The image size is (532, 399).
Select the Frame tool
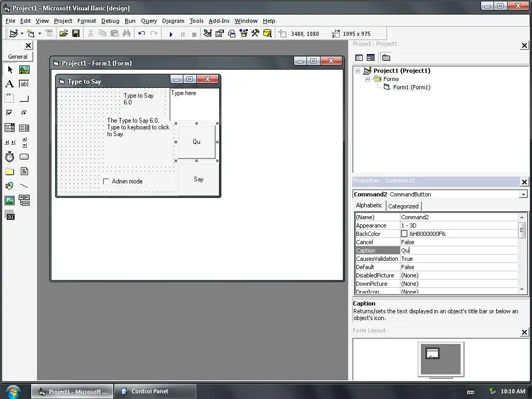[x=10, y=98]
